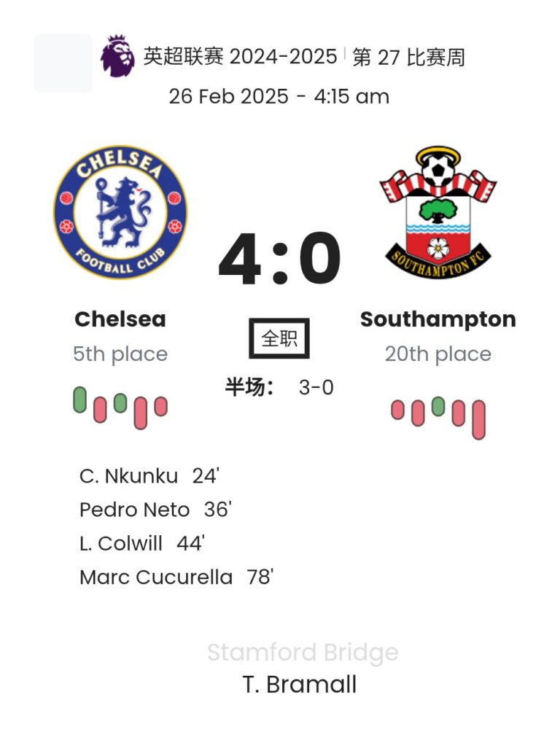
Task: Click the Premier League lion logo
Action: (117, 56)
